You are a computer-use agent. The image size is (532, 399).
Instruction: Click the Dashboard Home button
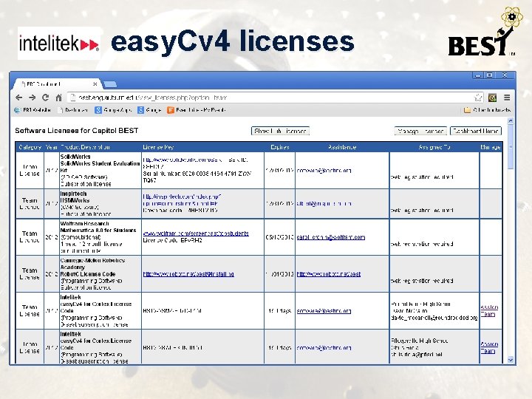[x=476, y=131]
